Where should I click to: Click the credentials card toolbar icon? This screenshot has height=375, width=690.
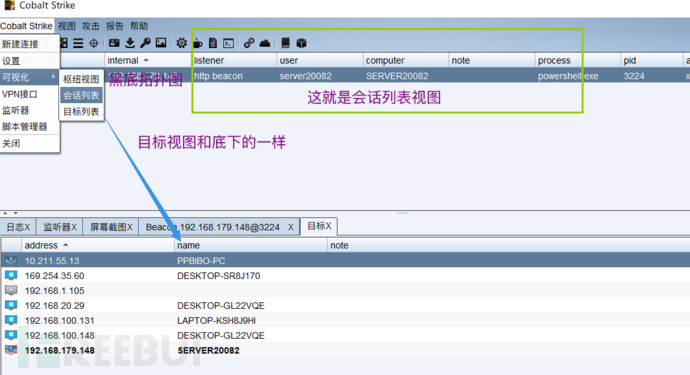coord(114,43)
